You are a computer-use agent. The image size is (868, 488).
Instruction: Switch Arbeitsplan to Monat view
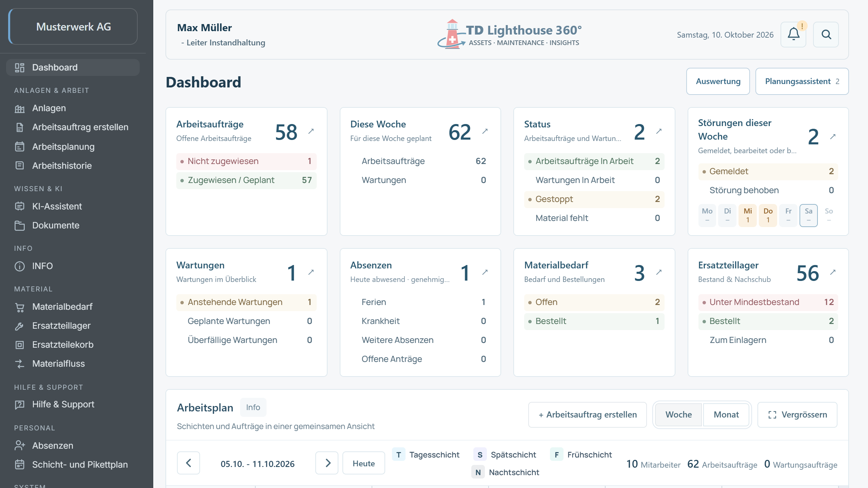(726, 415)
